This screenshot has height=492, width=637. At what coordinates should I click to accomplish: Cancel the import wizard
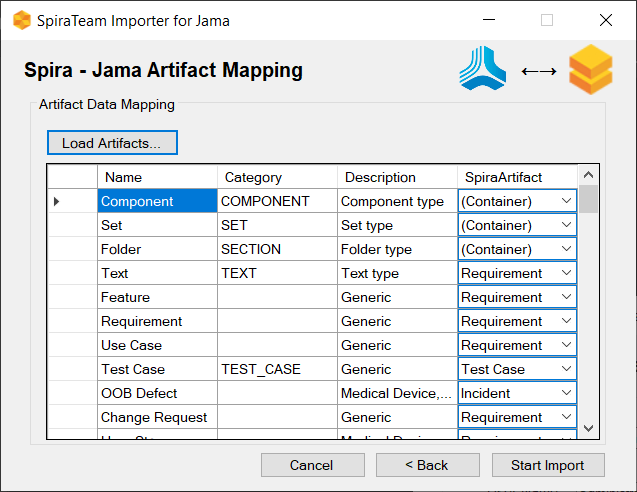[x=311, y=465]
